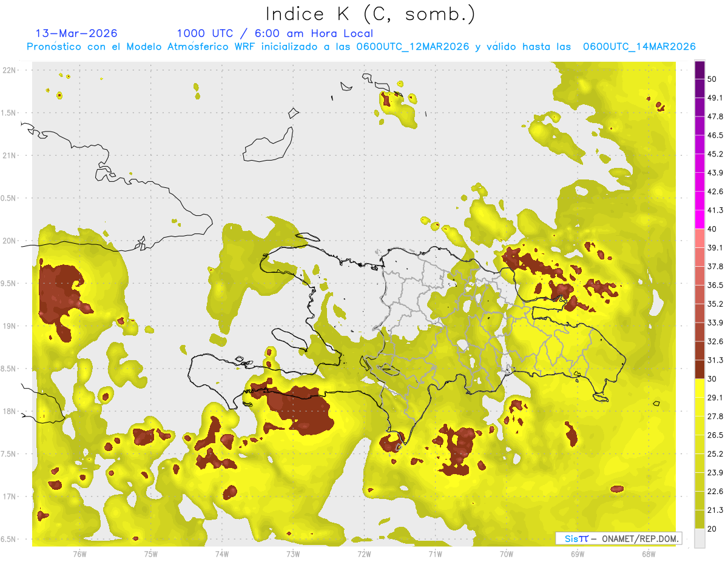Click the "SisTT - ONAMET/REP.DOM." credit label

click(x=619, y=538)
